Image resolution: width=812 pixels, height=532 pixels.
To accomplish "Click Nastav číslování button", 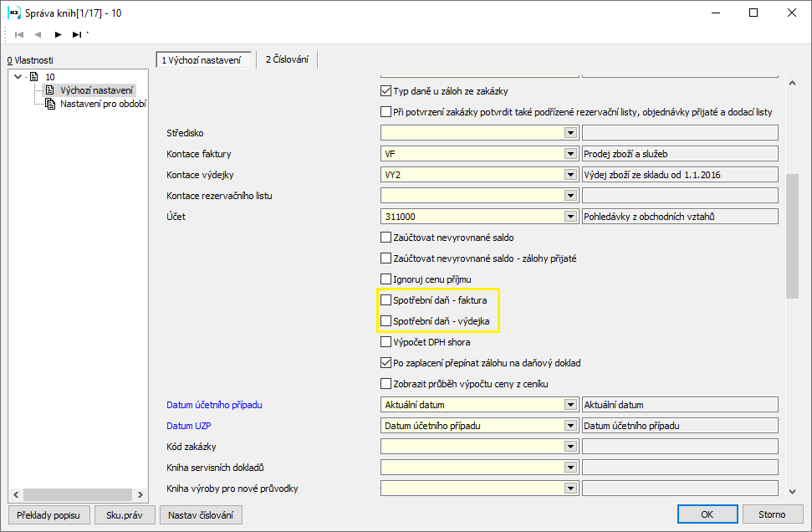I will [x=201, y=515].
